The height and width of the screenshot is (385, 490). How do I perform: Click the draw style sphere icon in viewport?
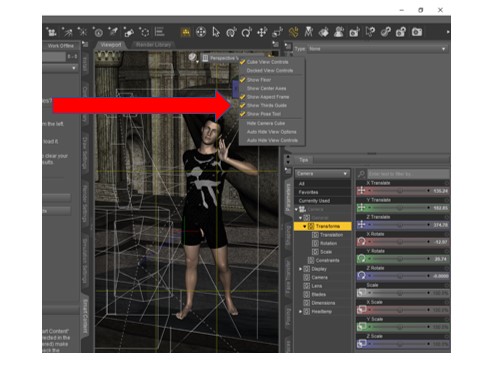coord(192,57)
